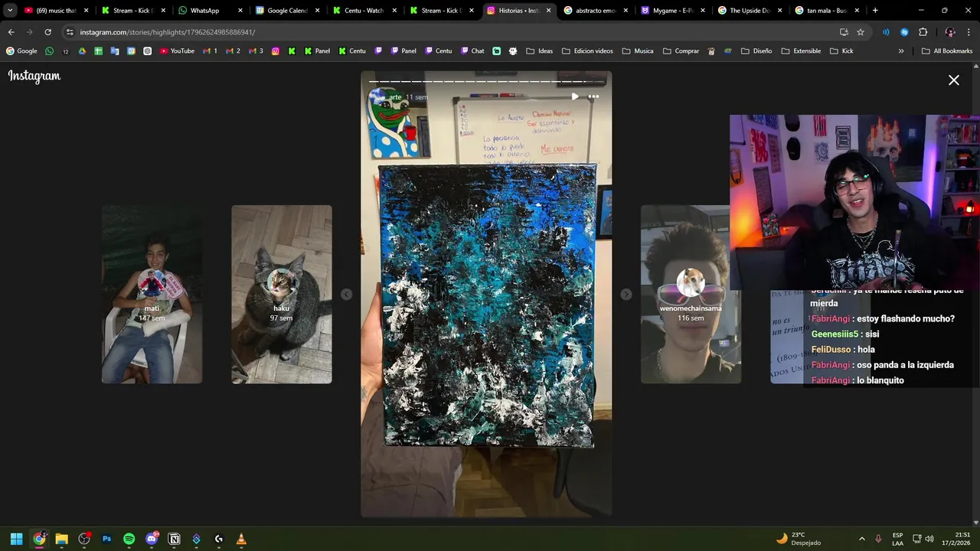Viewport: 980px width, 551px height.
Task: Open the Google bookmark
Action: (x=21, y=51)
